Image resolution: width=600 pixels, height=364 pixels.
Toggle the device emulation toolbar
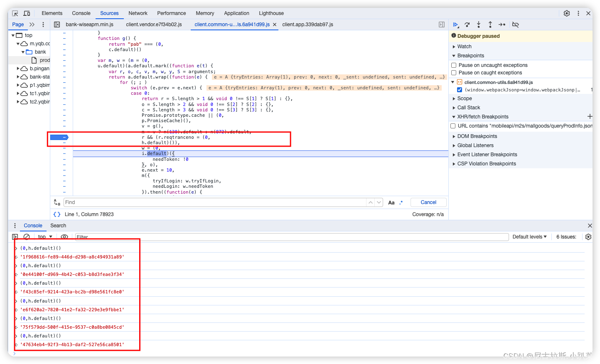click(x=26, y=13)
